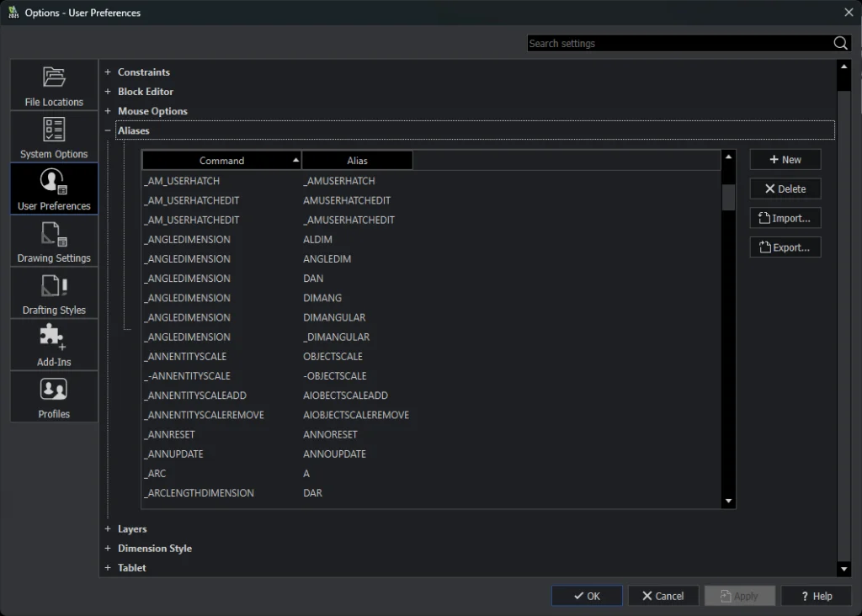Switch to the Profiles category
Viewport: 862px width, 616px height.
click(54, 396)
